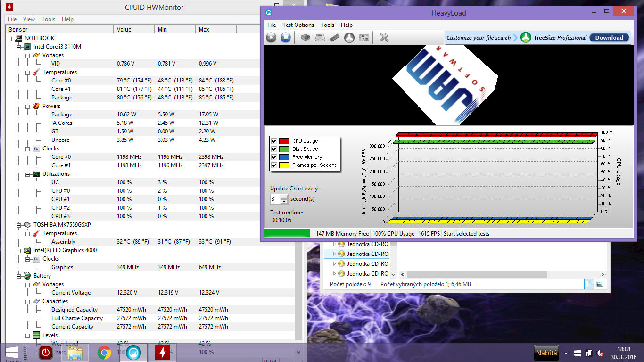Open HeavyLoad options wrench icon
Image resolution: width=644 pixels, height=362 pixels.
[x=384, y=38]
